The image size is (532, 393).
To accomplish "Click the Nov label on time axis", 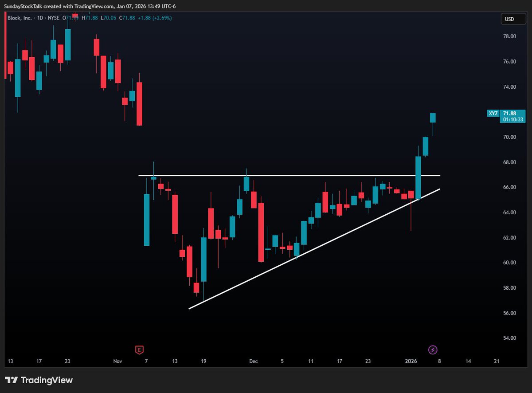I will (117, 362).
